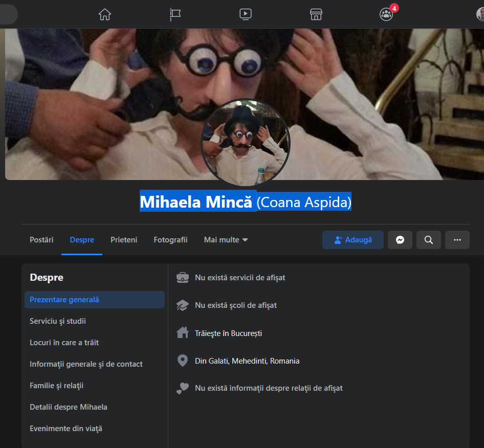484x448 pixels.
Task: Click Galati, Mehedinti, Romania hometown link
Action: 254,361
